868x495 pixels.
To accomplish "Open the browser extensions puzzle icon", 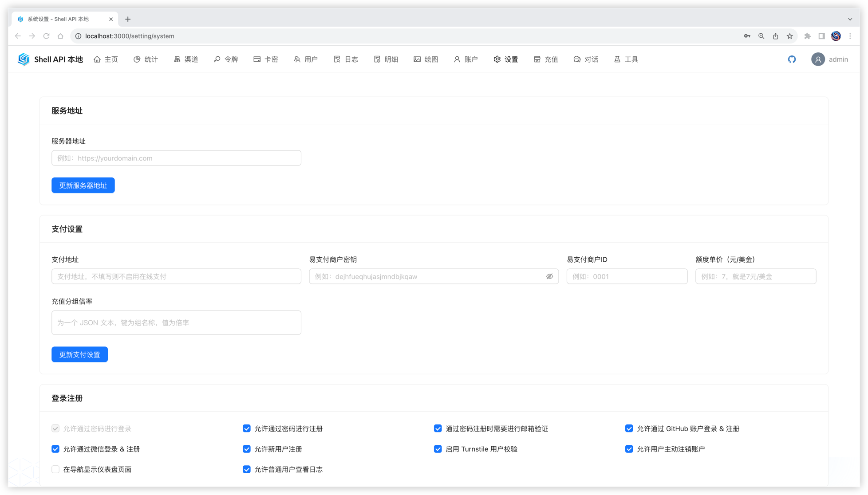I will coord(807,36).
